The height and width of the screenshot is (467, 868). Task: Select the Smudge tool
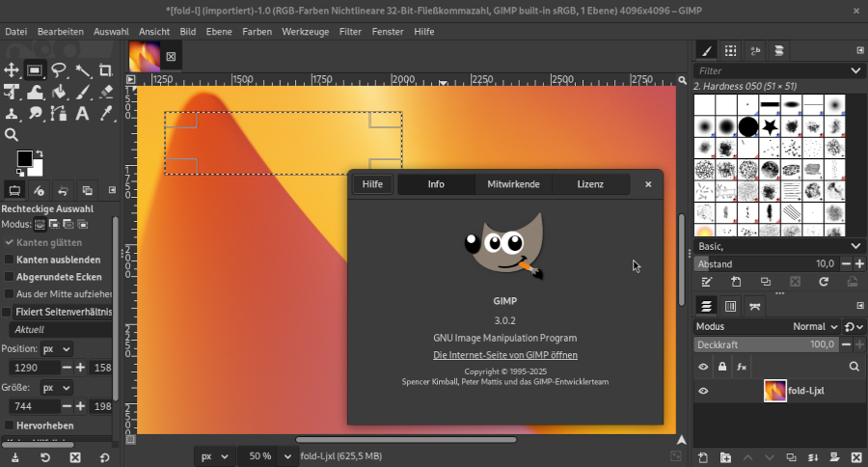(x=35, y=114)
